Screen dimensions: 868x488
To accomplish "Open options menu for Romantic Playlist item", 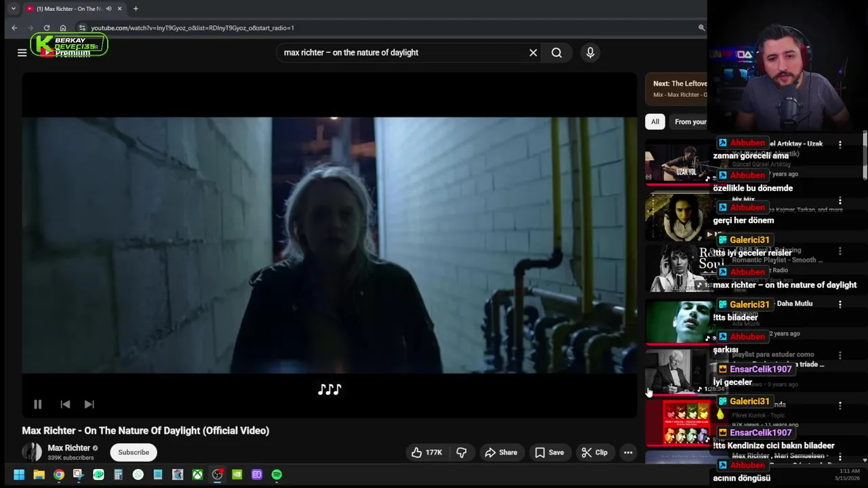I will coord(840,251).
